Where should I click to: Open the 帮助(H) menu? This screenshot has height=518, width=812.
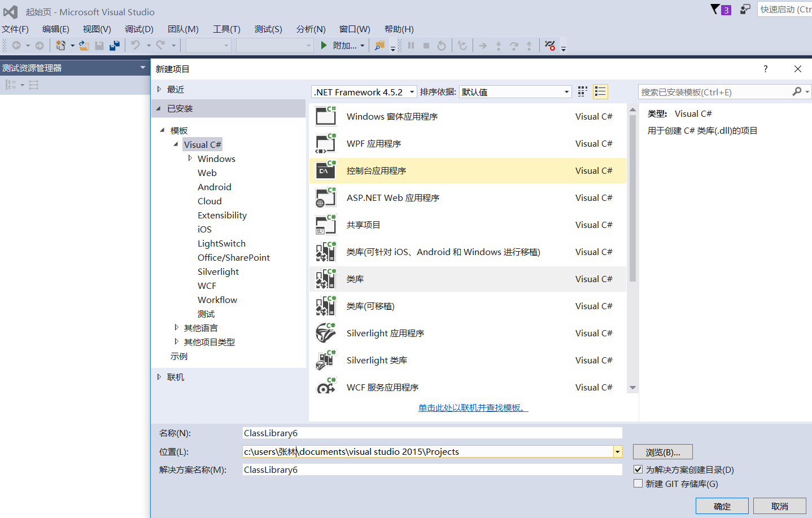coord(399,29)
